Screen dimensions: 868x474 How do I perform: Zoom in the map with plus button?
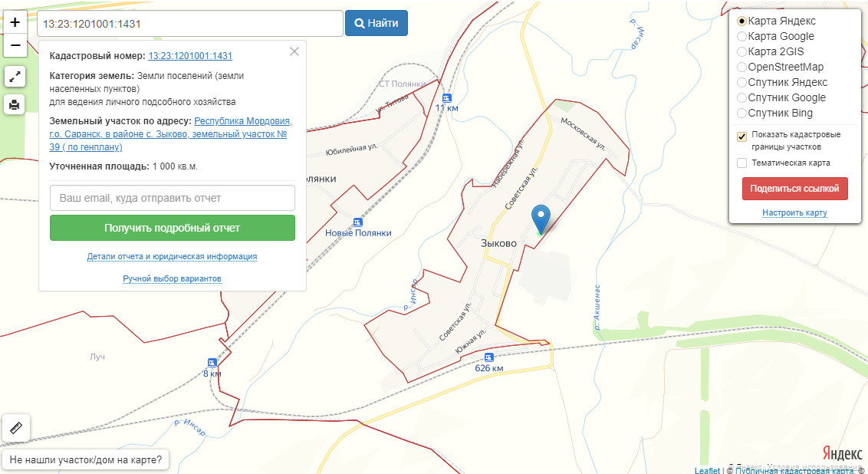pyautogui.click(x=15, y=23)
